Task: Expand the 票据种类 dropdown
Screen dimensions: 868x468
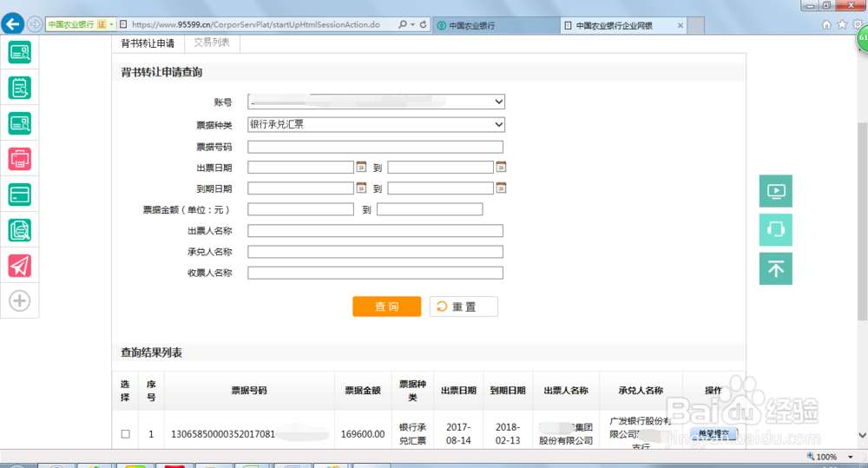Action: pyautogui.click(x=499, y=124)
